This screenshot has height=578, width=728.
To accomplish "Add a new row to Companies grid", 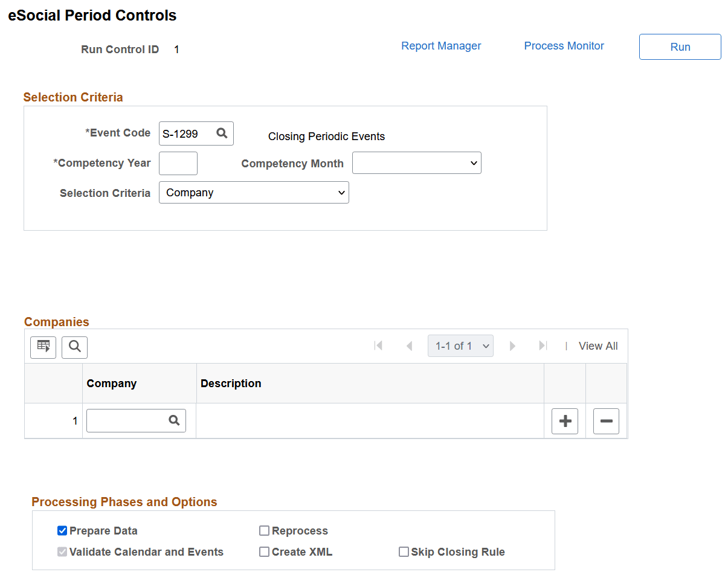I will click(564, 421).
